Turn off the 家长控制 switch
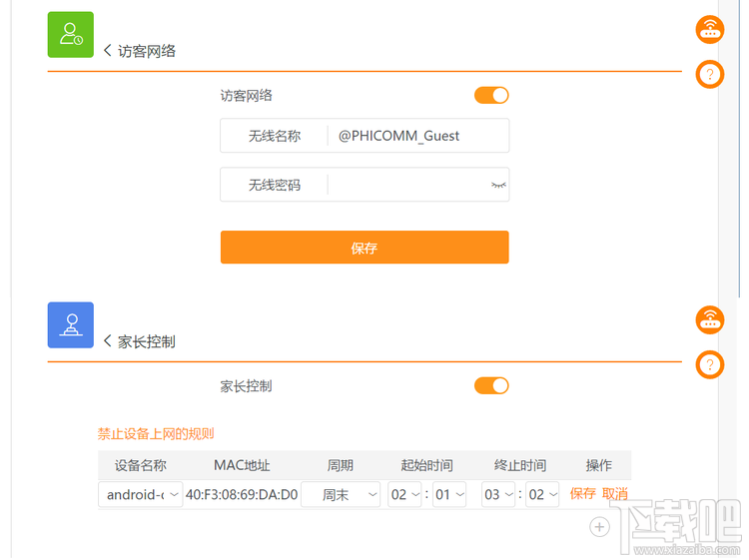This screenshot has height=560, width=749. tap(491, 385)
